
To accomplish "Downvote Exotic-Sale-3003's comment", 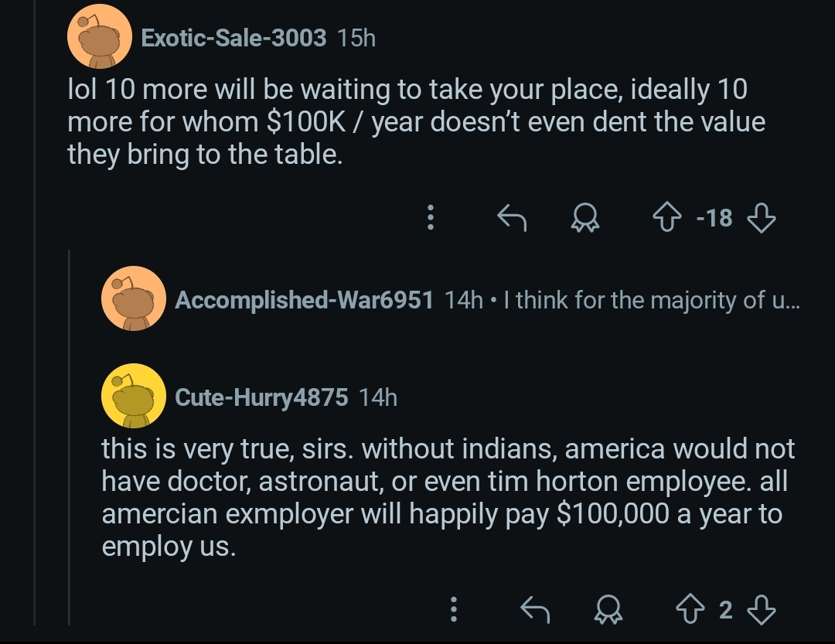I will pyautogui.click(x=762, y=219).
